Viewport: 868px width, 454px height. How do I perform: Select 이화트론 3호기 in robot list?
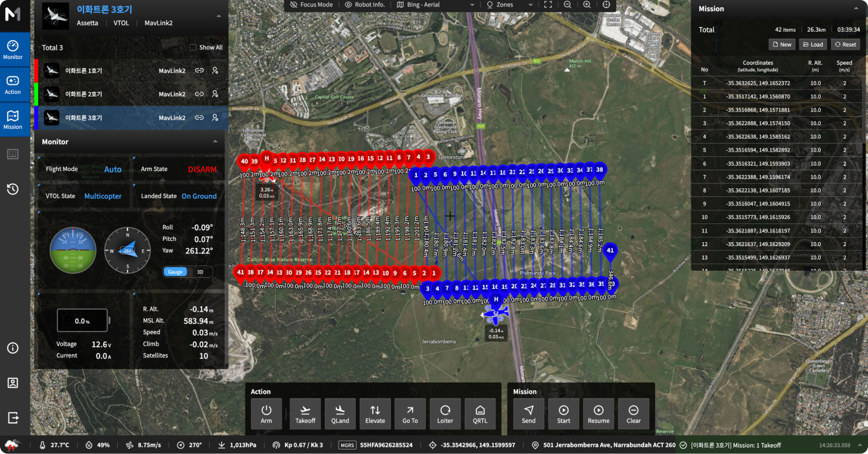[131, 118]
